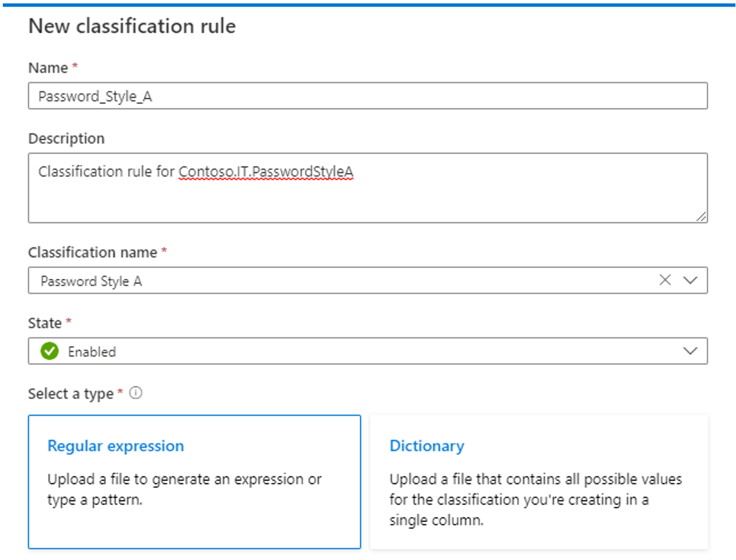
Task: Click the State label
Action: 45,323
